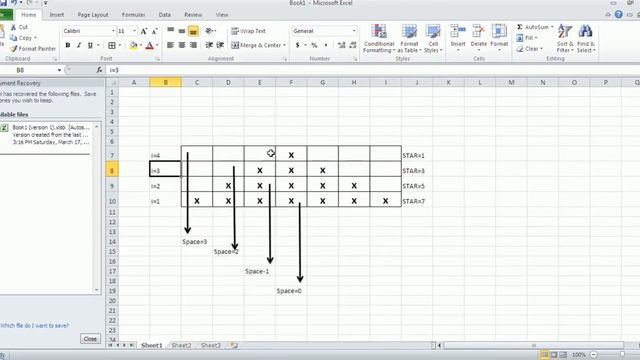The image size is (640, 360).
Task: Click Increase Indent icon
Action: pyautogui.click(x=220, y=45)
